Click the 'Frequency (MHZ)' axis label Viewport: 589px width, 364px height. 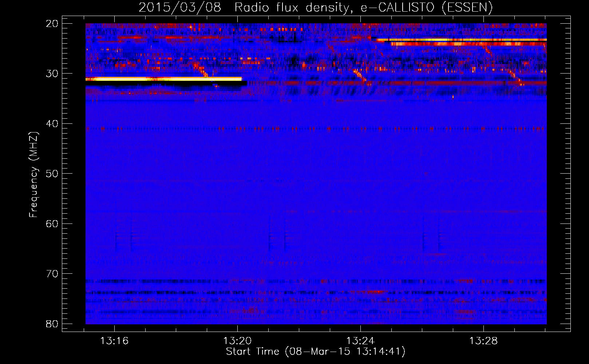(33, 175)
